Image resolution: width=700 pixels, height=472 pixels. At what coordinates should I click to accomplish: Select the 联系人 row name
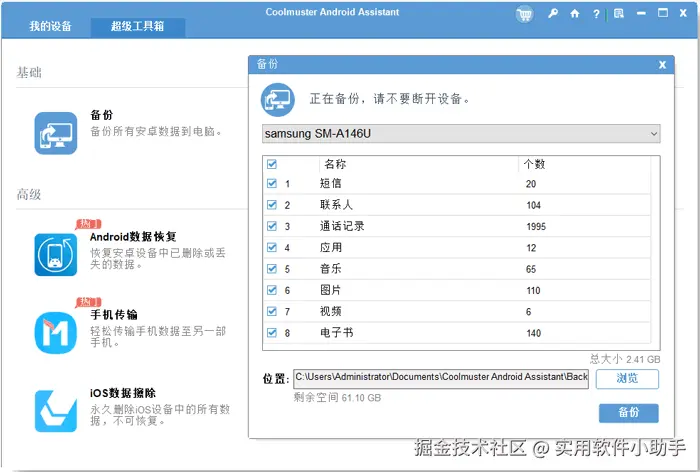(x=336, y=205)
